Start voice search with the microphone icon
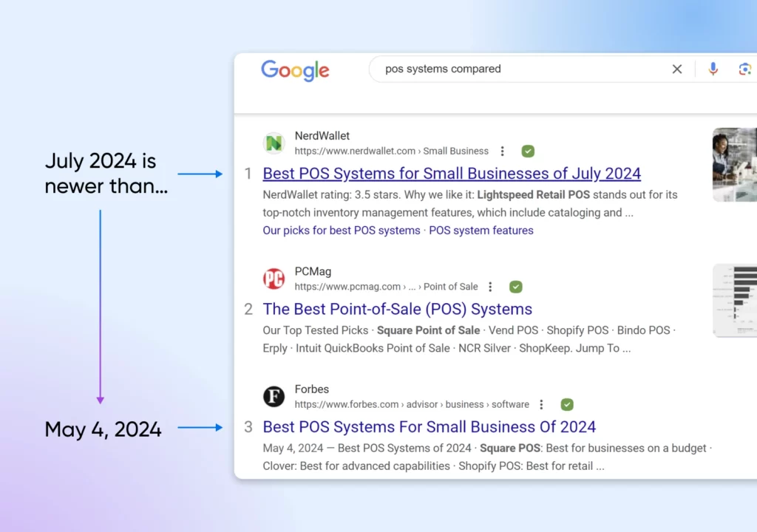The width and height of the screenshot is (757, 532). tap(713, 69)
